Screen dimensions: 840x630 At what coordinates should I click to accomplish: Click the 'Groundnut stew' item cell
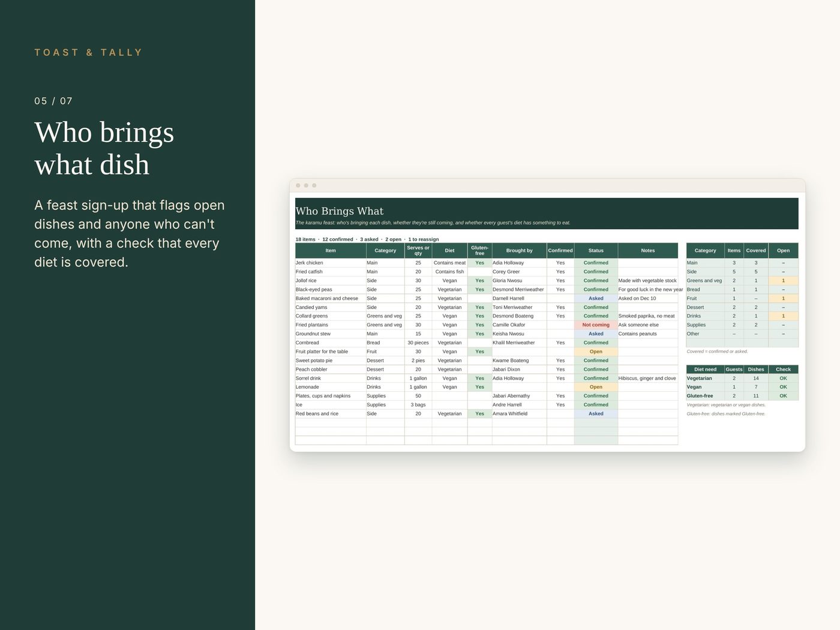click(x=331, y=334)
